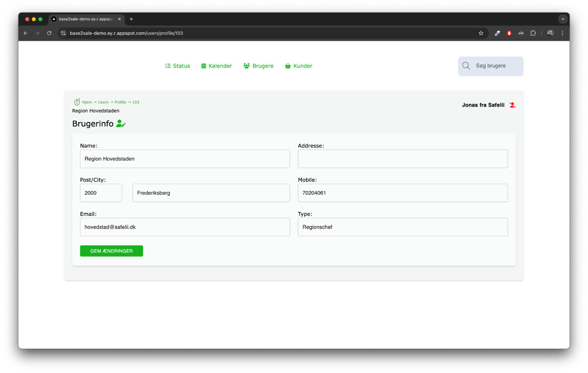588x373 pixels.
Task: Expand the tab search chevron
Action: [563, 19]
